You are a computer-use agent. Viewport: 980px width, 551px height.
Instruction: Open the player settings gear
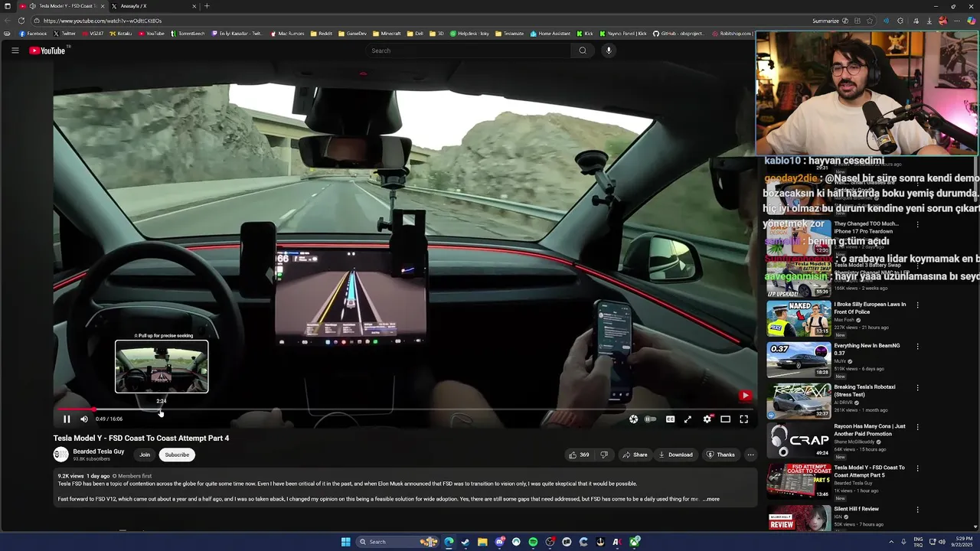click(707, 419)
